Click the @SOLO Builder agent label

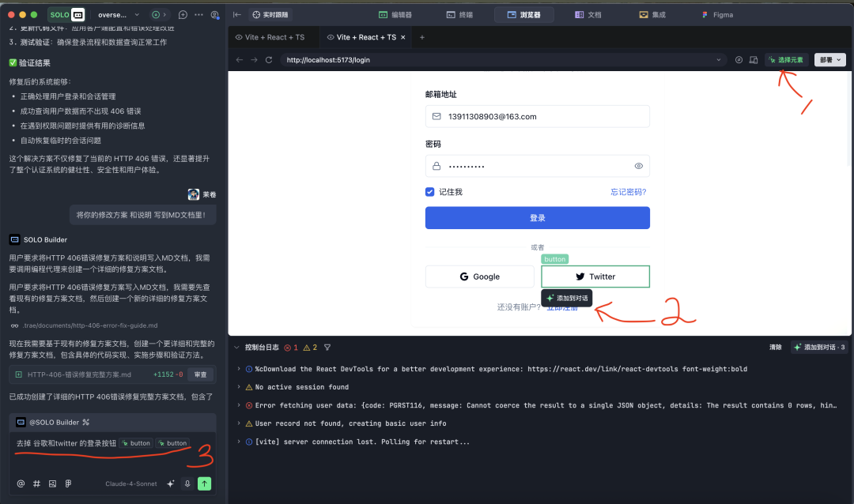tap(54, 423)
